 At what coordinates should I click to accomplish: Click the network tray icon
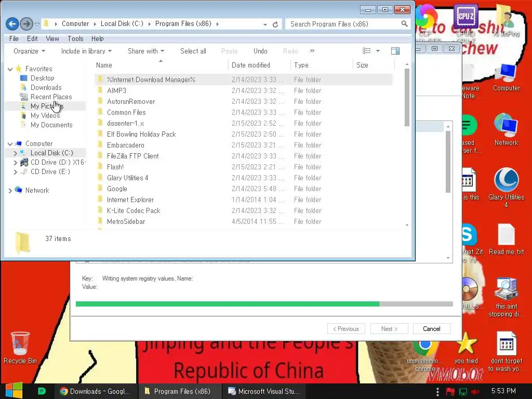tap(463, 392)
